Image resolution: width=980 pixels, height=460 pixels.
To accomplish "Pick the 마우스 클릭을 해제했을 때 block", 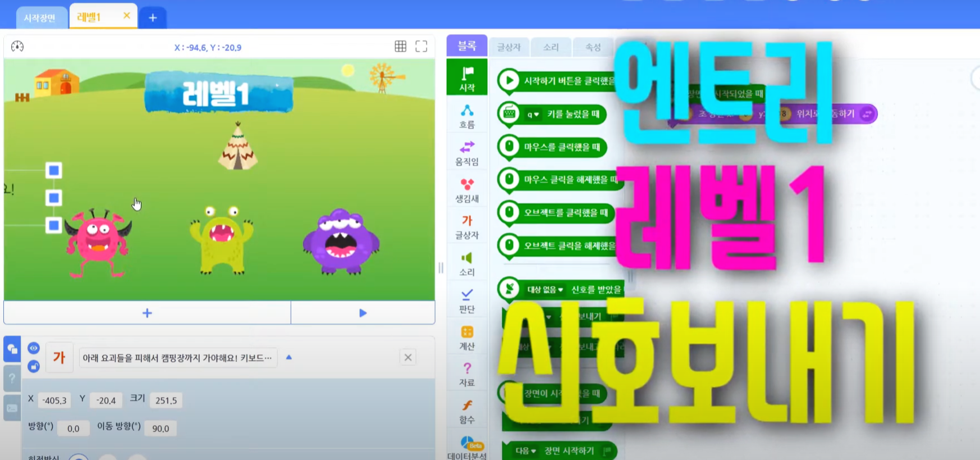I will coord(560,180).
